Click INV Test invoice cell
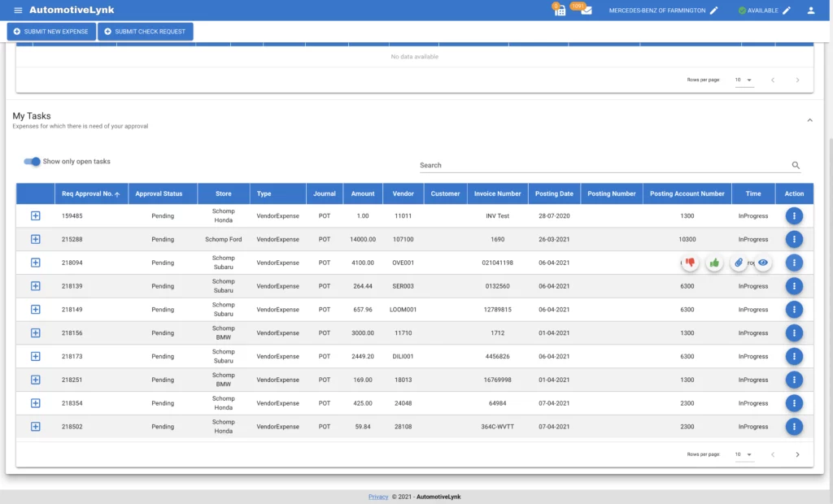The height and width of the screenshot is (504, 833). click(497, 215)
